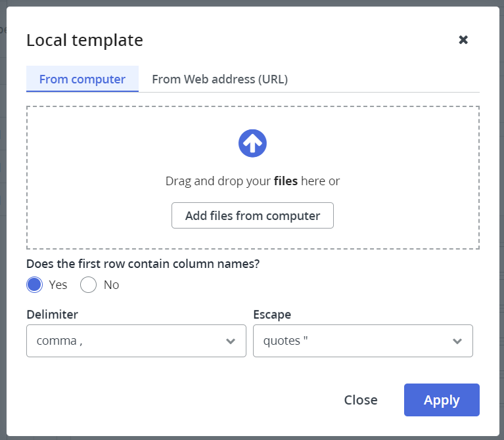Click the 'Drag and drop your files' text
The height and width of the screenshot is (440, 504).
252,181
